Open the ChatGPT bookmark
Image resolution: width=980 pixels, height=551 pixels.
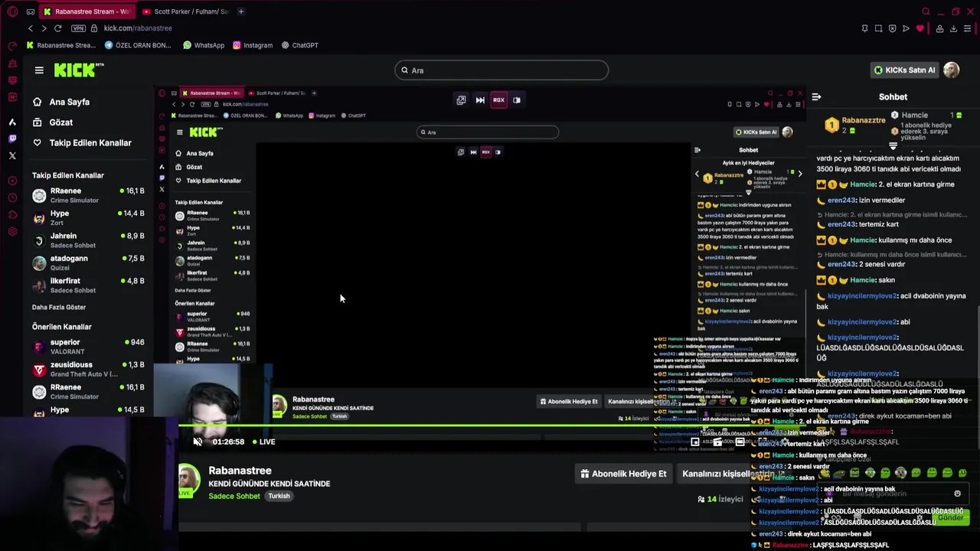[x=299, y=45]
